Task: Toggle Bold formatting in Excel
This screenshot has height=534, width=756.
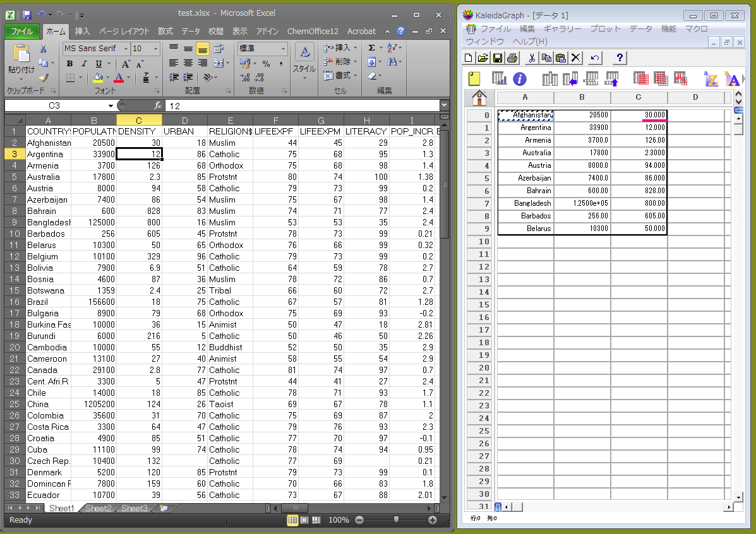Action: coord(70,64)
